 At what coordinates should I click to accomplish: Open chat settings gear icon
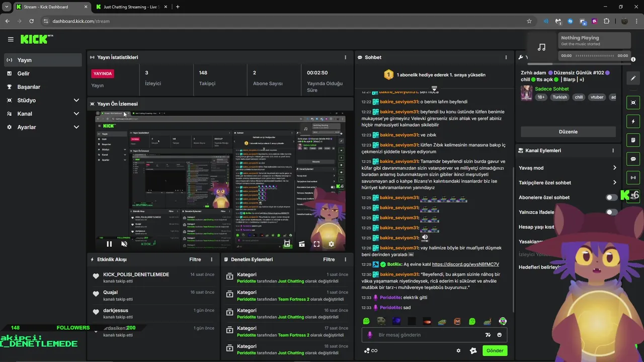(x=458, y=350)
